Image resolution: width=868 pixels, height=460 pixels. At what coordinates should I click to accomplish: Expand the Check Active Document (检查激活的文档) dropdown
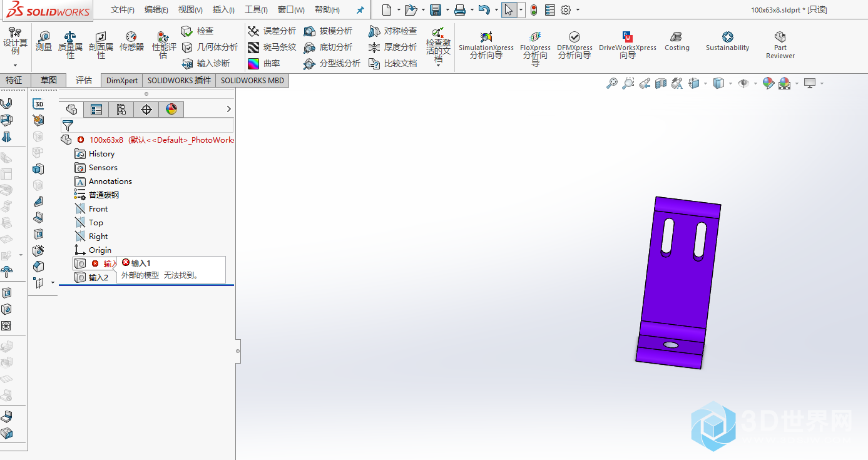438,65
